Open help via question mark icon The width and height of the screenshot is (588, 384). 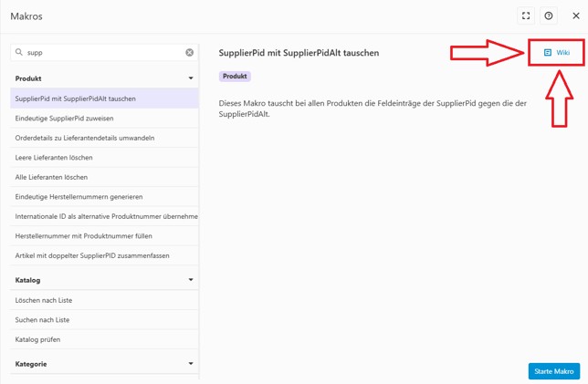pos(549,16)
